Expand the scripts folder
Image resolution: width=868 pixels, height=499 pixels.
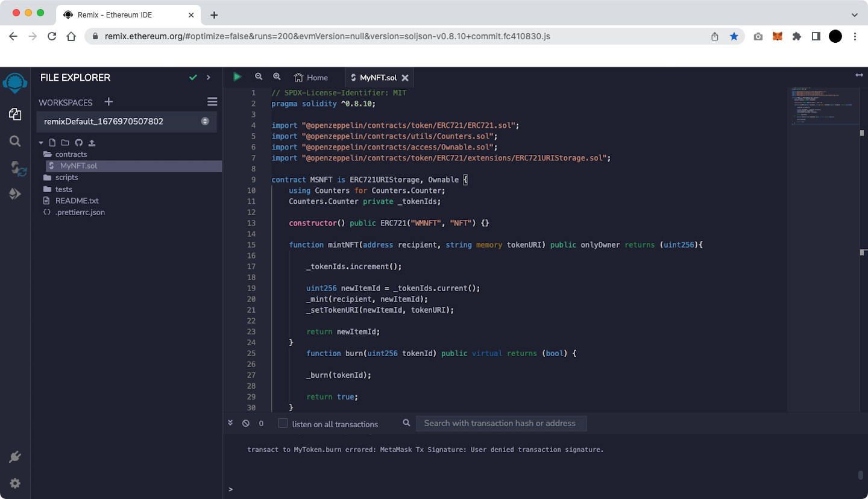[66, 177]
